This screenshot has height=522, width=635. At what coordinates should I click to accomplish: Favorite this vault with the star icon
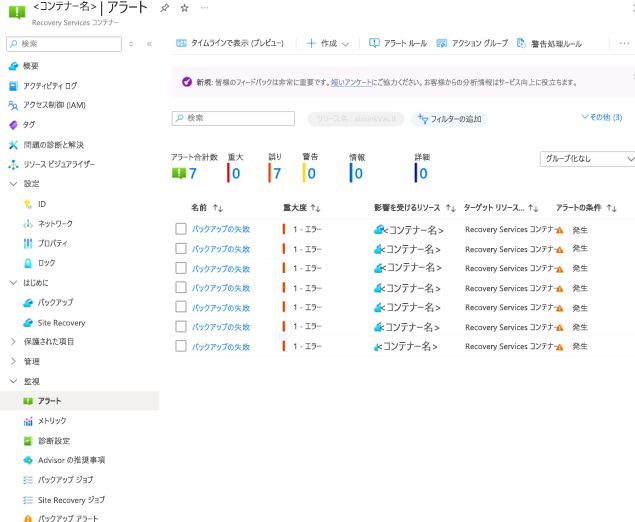[185, 8]
